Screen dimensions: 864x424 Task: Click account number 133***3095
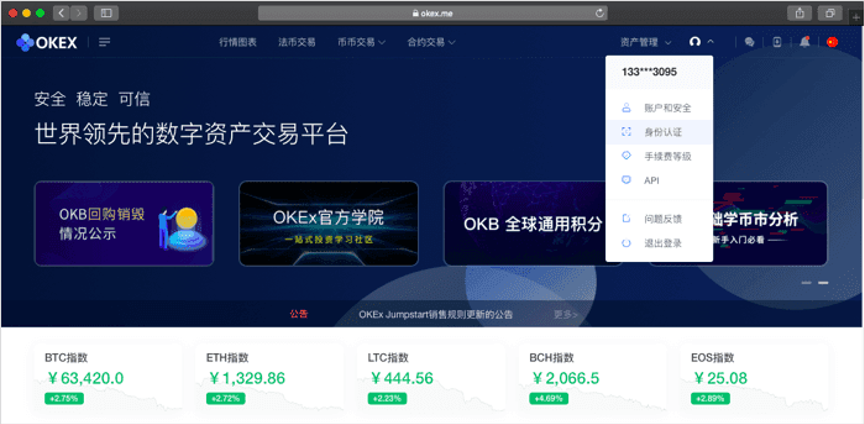649,72
